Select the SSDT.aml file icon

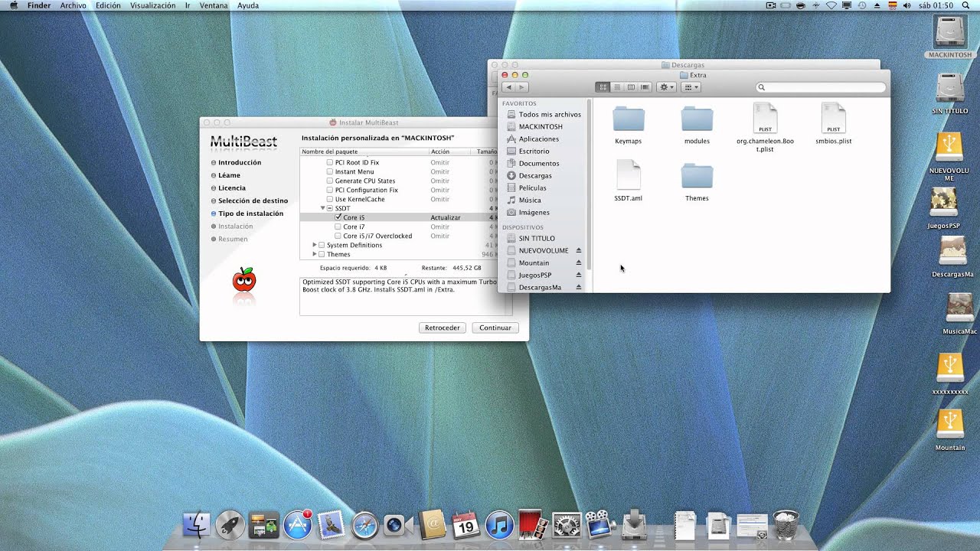pyautogui.click(x=629, y=175)
